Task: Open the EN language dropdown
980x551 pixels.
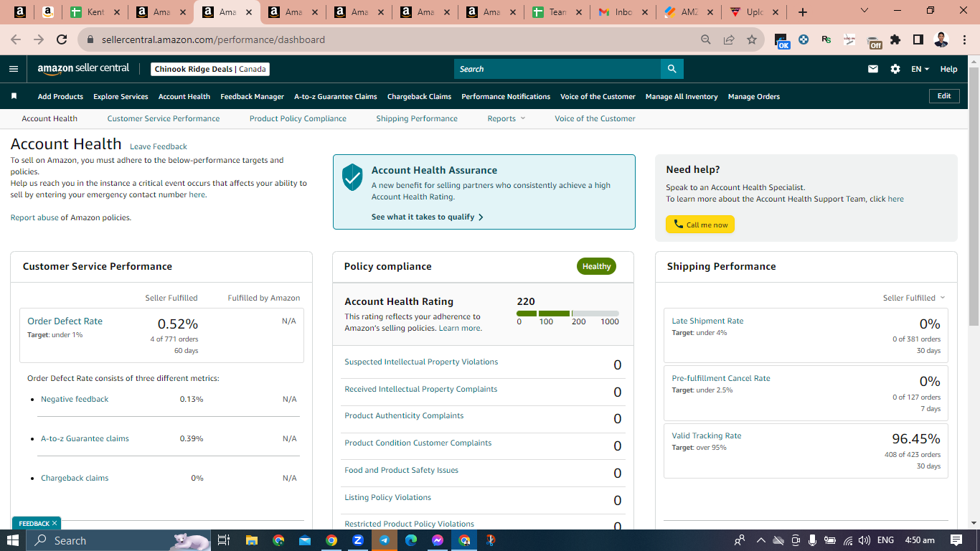Action: (x=920, y=69)
